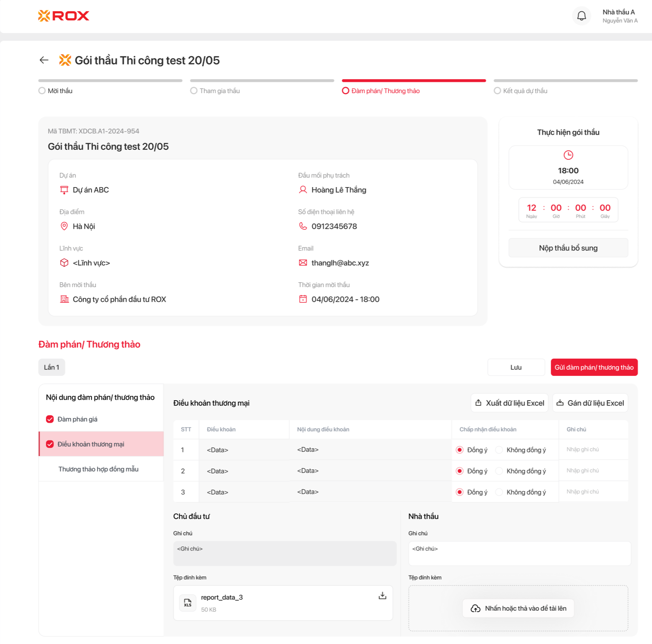This screenshot has height=644, width=652.
Task: Go to the Kết quả dự thầu step
Action: 525,91
